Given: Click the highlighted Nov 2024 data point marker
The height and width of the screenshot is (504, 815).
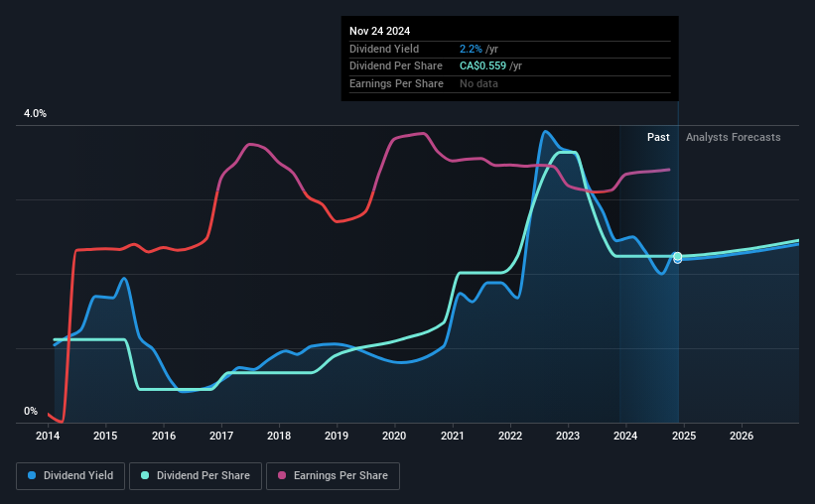Looking at the screenshot, I should click(x=678, y=257).
